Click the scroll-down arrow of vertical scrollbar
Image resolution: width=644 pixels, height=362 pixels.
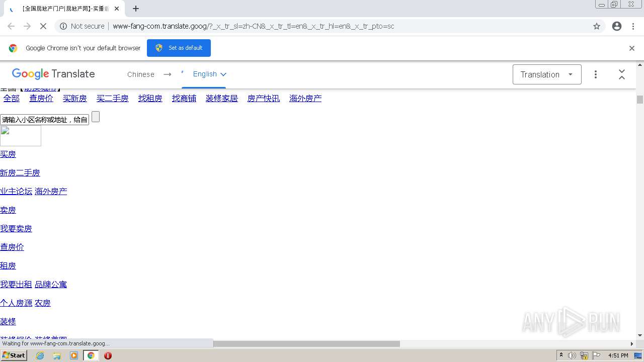(640, 335)
